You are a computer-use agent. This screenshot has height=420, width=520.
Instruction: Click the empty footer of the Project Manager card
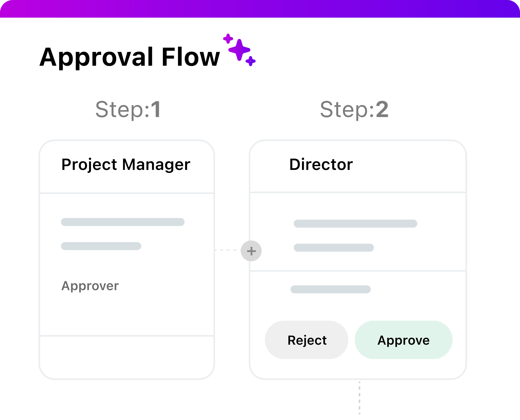click(x=127, y=357)
